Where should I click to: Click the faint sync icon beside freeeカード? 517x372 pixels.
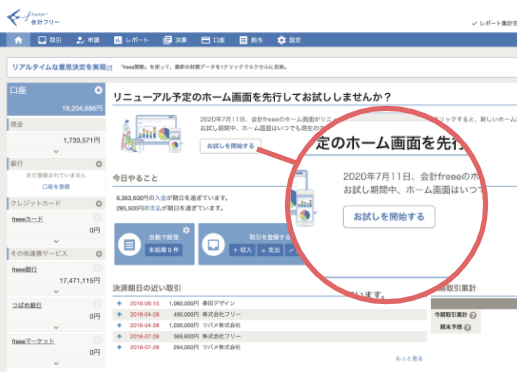97,218
